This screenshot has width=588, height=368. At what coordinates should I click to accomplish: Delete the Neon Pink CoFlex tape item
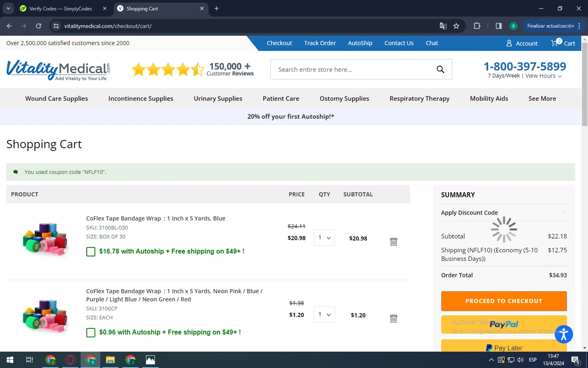click(x=394, y=319)
